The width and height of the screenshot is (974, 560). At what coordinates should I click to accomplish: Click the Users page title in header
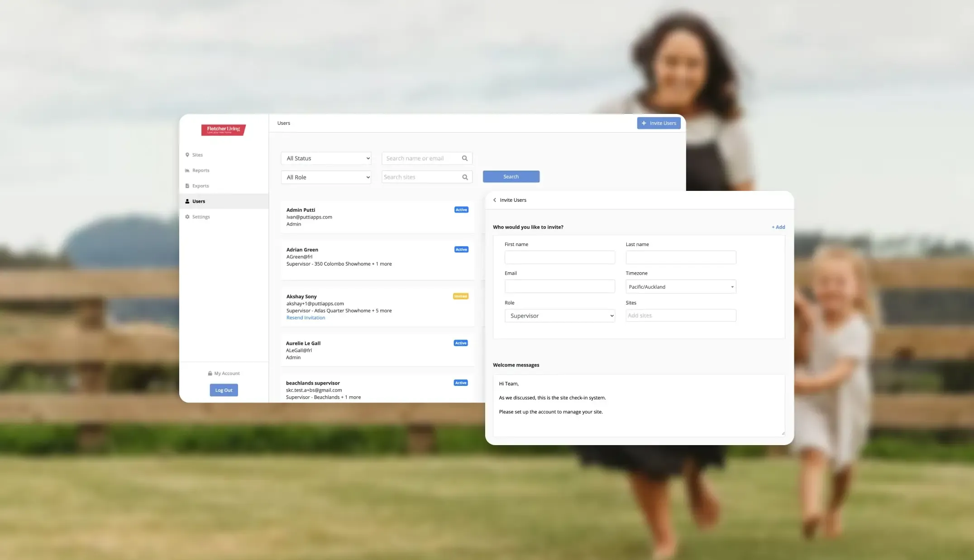tap(284, 123)
